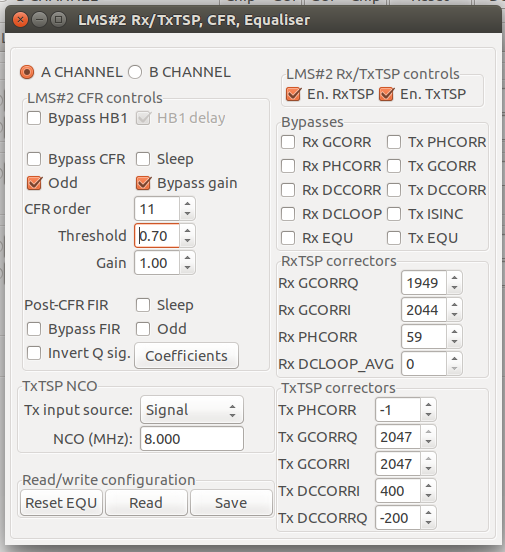Viewport: 505px width, 552px height.
Task: Click the Rx PHCORR value field
Action: click(x=424, y=337)
